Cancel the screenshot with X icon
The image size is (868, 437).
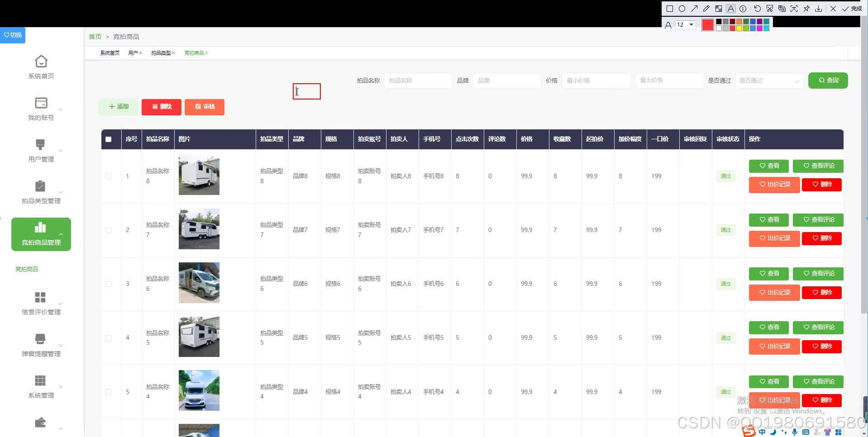(833, 9)
